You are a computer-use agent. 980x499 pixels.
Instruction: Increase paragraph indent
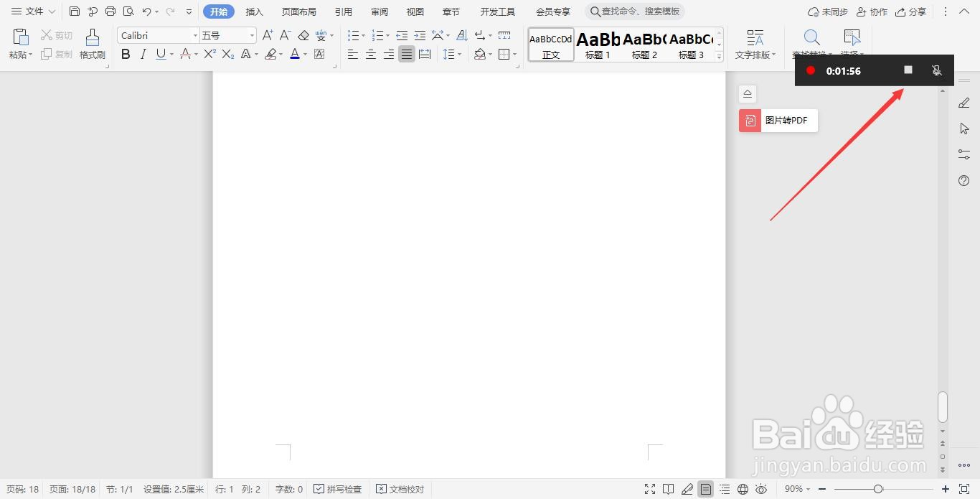(x=420, y=35)
